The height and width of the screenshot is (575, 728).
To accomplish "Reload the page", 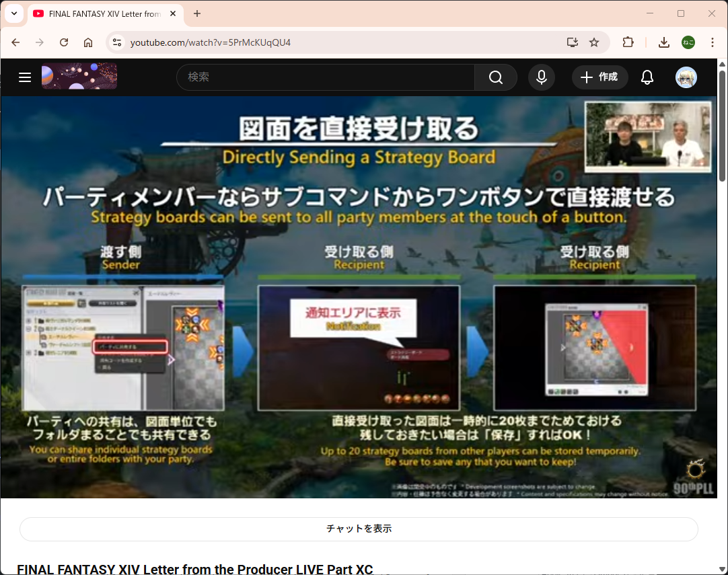I will [x=64, y=42].
